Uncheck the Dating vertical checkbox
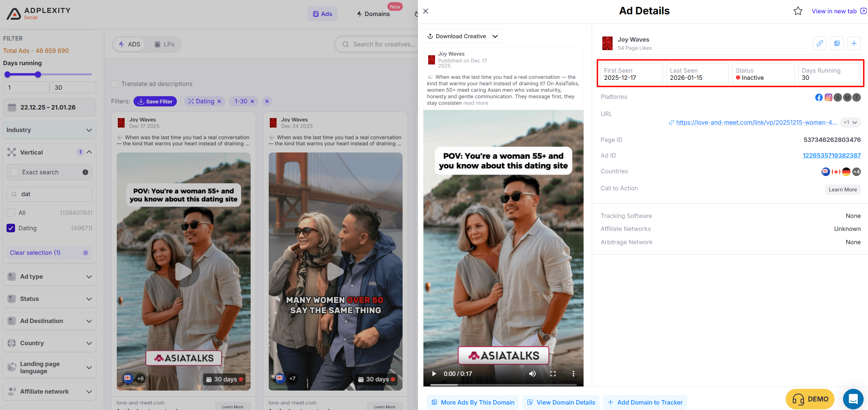The height and width of the screenshot is (410, 868). click(x=11, y=228)
